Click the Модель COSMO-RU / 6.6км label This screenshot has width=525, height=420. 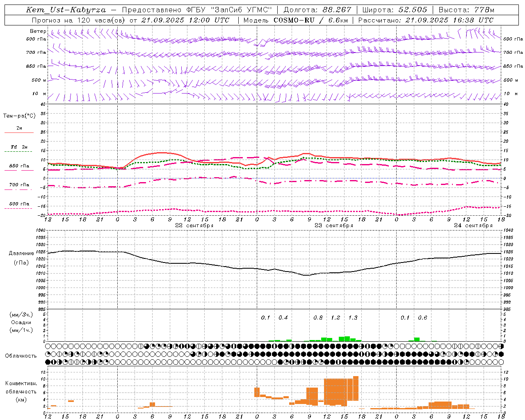(295, 20)
